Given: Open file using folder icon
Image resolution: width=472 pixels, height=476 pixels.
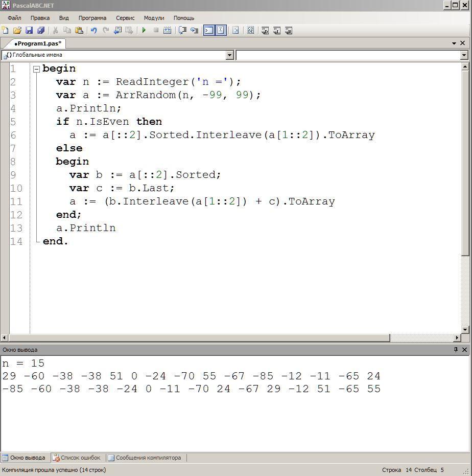Looking at the screenshot, I should tap(17, 30).
